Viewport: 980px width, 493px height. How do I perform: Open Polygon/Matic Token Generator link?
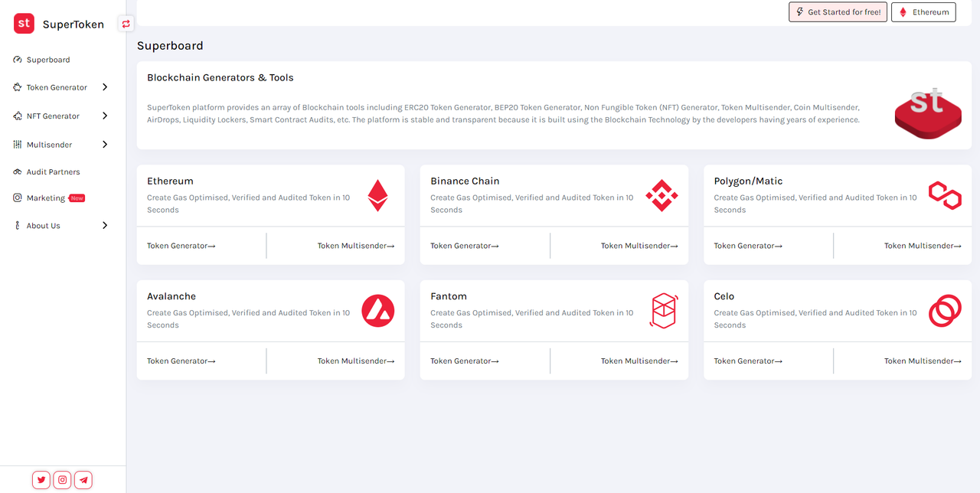point(748,246)
